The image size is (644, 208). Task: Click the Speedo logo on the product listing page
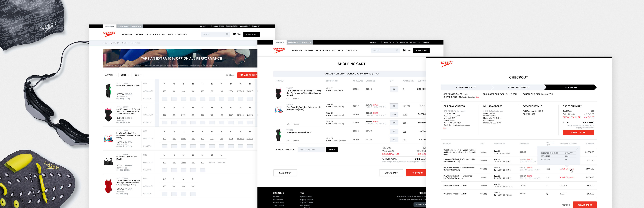[109, 34]
